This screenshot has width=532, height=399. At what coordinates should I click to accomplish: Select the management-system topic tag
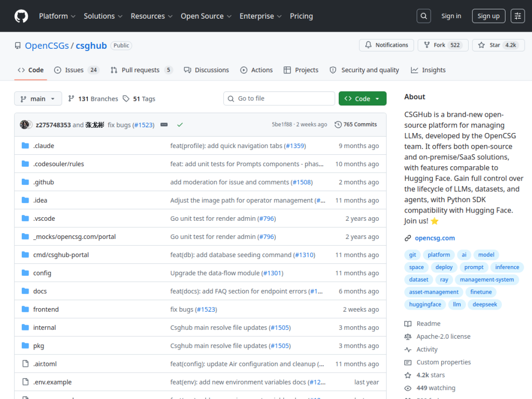pos(486,280)
